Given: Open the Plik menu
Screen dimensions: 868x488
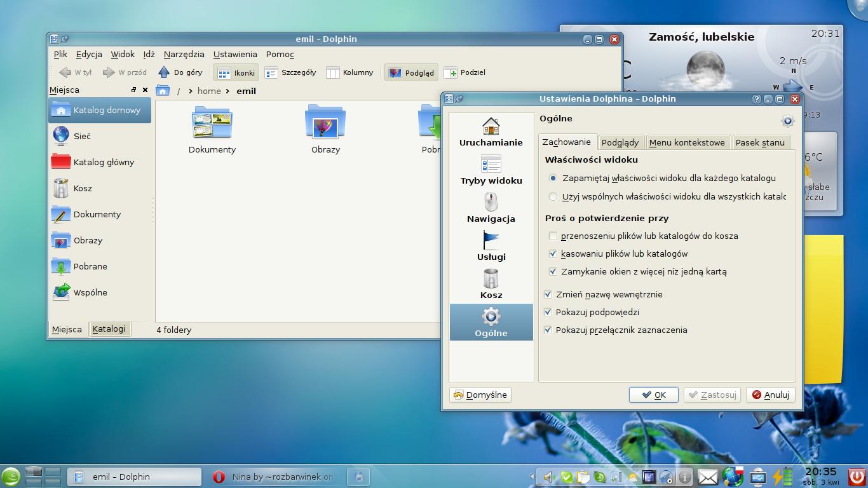Looking at the screenshot, I should [60, 55].
